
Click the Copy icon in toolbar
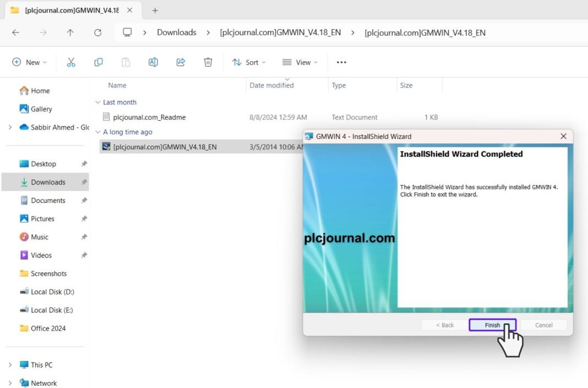[x=99, y=62]
